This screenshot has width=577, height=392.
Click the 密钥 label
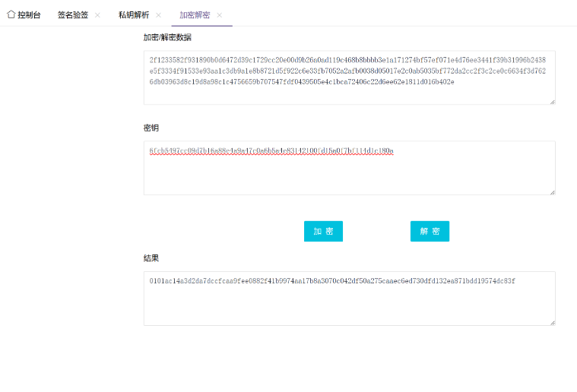pos(151,128)
